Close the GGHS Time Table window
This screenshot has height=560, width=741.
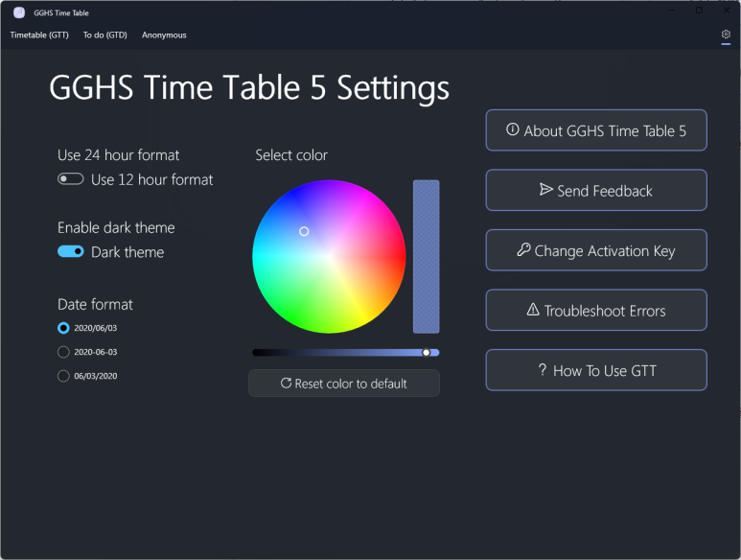[x=727, y=11]
